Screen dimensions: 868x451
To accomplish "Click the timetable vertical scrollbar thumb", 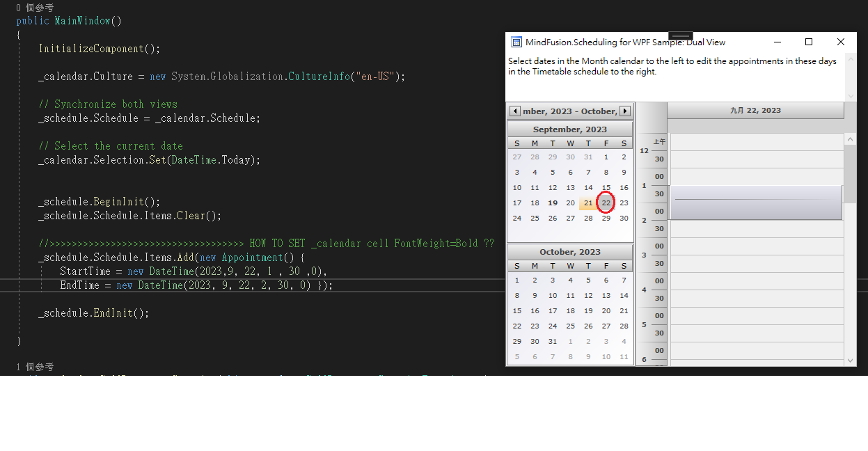I will pos(850,174).
